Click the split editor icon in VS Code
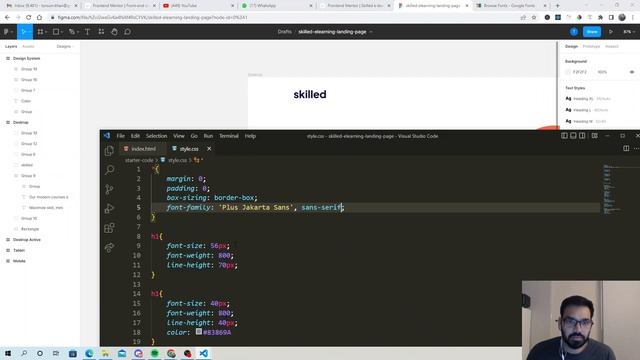Viewport: 640px width, 360px height. (x=626, y=149)
